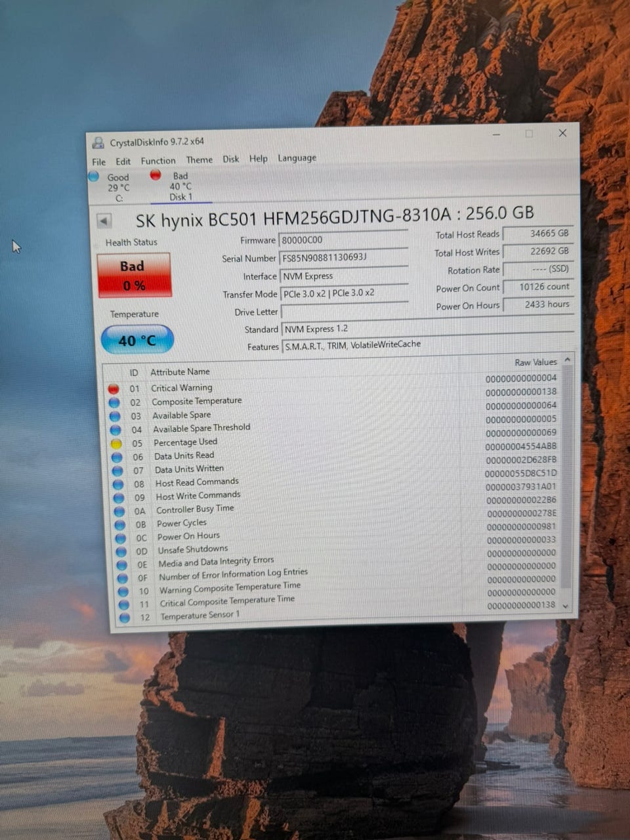Click the scrollbar up arrow in attribute list

coord(568,360)
